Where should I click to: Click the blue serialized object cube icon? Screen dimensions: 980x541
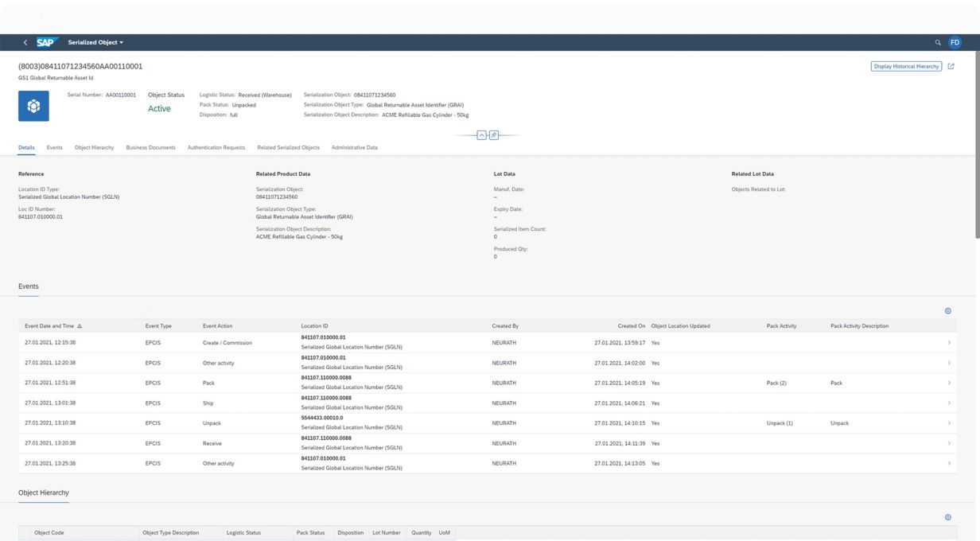[x=33, y=106]
